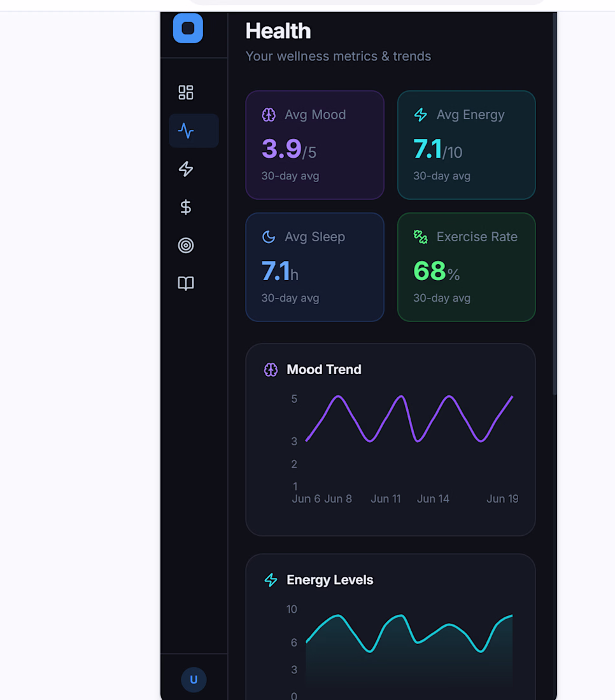Click '30-day avg' under Avg Mood
Image resolution: width=615 pixels, height=700 pixels.
click(290, 176)
